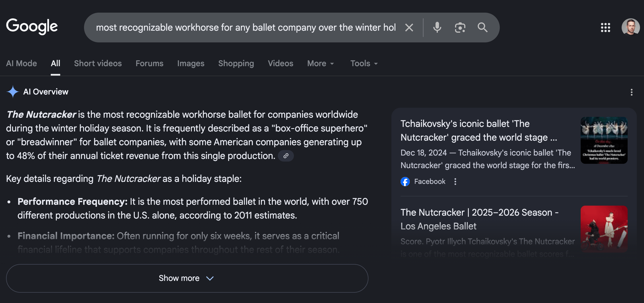Screen dimensions: 644x303
Task: Open Tchaikovsky's iconic ballet Facebook result
Action: pos(479,130)
